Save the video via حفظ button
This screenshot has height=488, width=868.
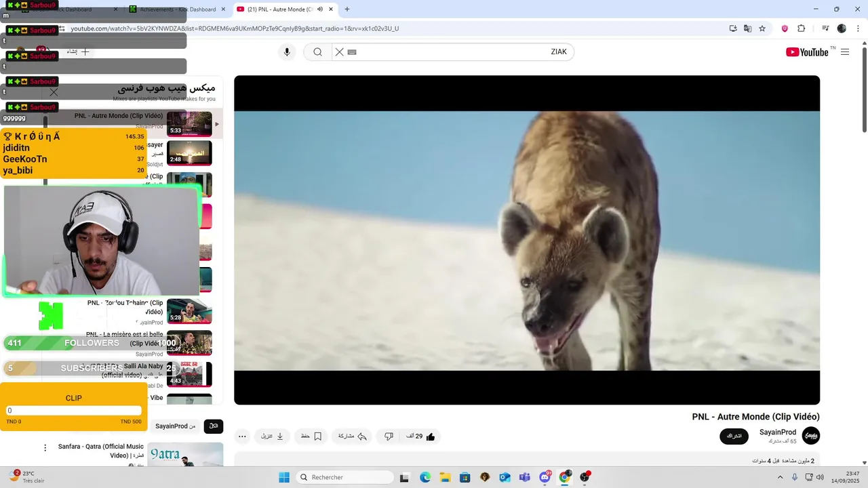point(311,436)
